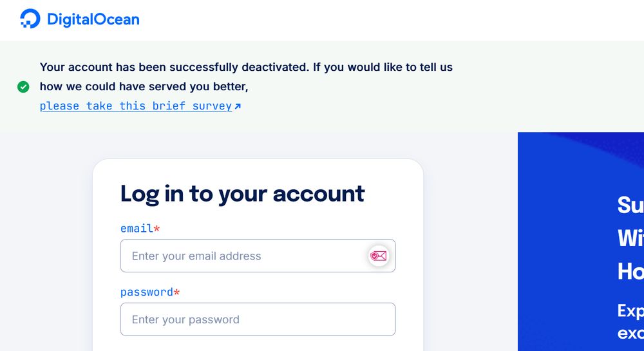Focus the password input field
The image size is (644, 351).
click(x=258, y=319)
